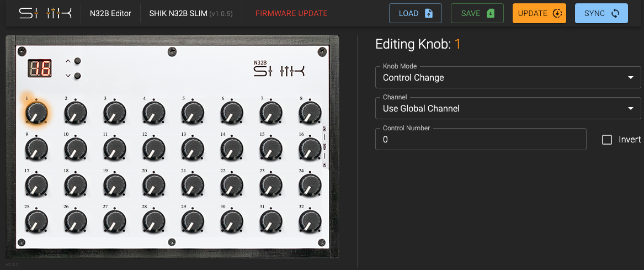
Task: Select knob 6 on the device
Action: coord(232,113)
